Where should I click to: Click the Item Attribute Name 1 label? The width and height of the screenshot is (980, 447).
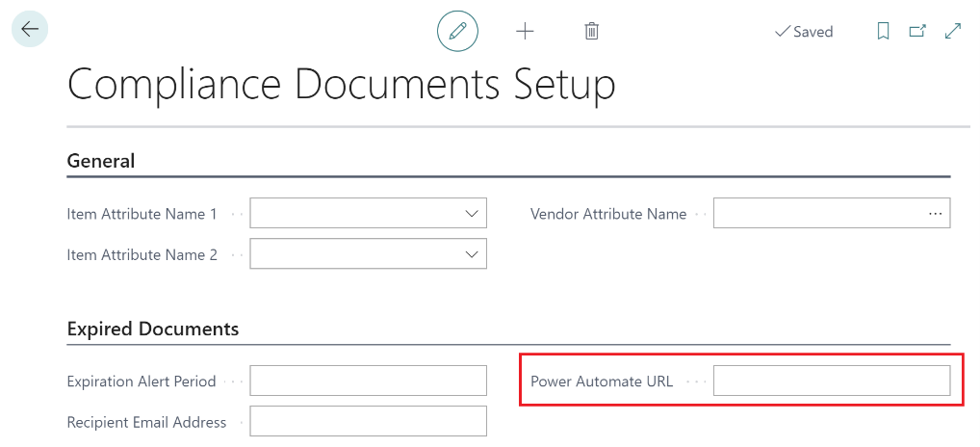click(x=142, y=214)
